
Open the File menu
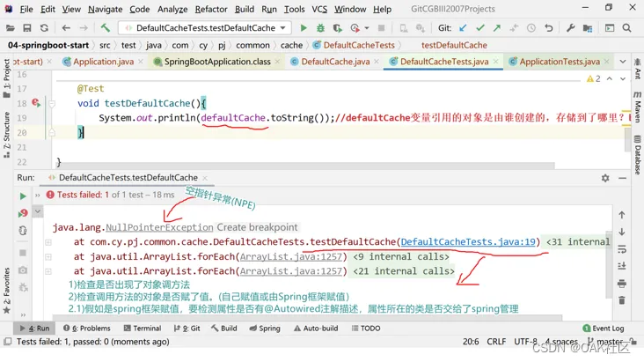click(x=26, y=9)
